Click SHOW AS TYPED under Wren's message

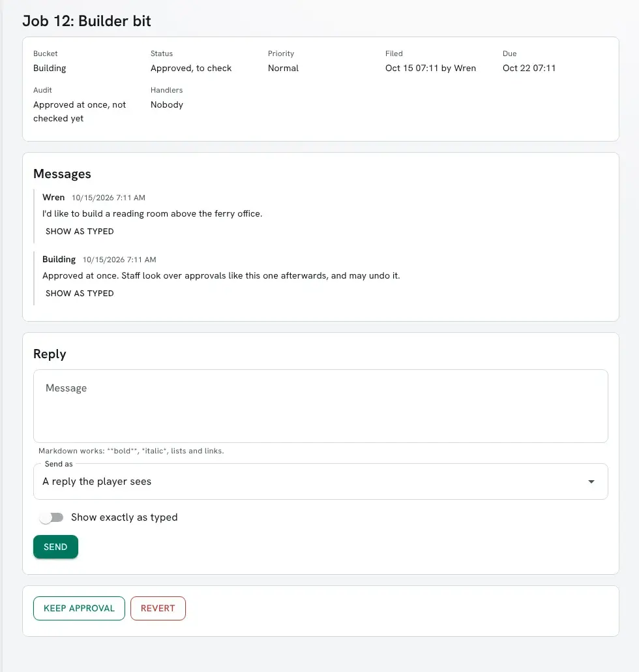point(80,232)
